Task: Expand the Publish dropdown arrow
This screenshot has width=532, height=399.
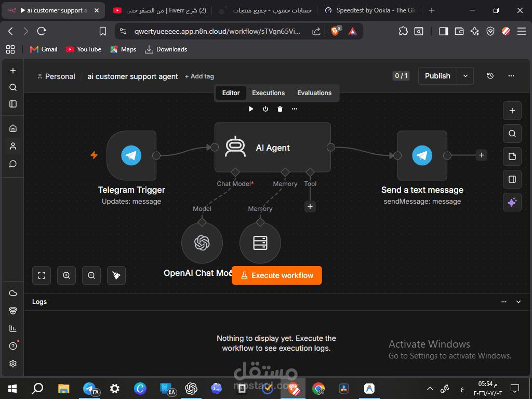Action: pyautogui.click(x=465, y=76)
